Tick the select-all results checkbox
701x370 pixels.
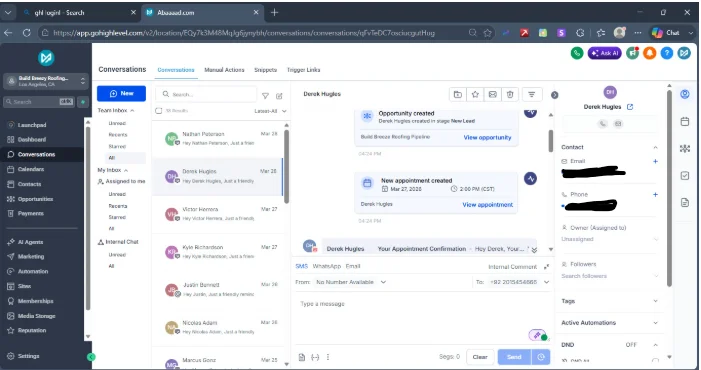pos(159,111)
